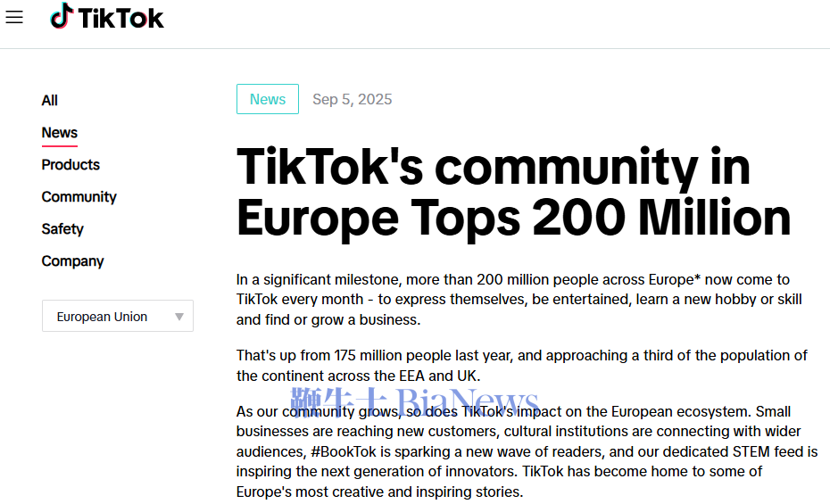Click the paragraph starting As our community grows

(527, 451)
